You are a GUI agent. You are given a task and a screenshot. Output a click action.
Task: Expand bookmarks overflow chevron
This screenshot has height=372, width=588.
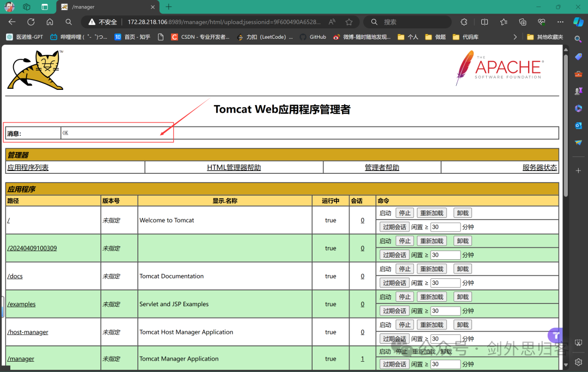(x=515, y=36)
